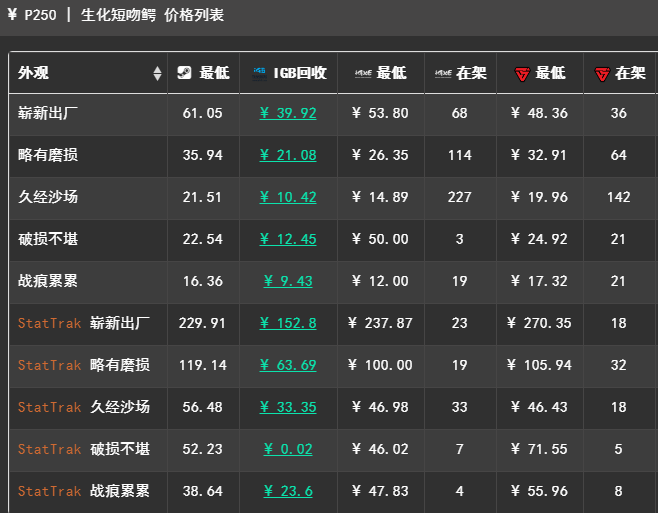Click the Steam price 229.91
Screen dimensions: 658x513
202,323
